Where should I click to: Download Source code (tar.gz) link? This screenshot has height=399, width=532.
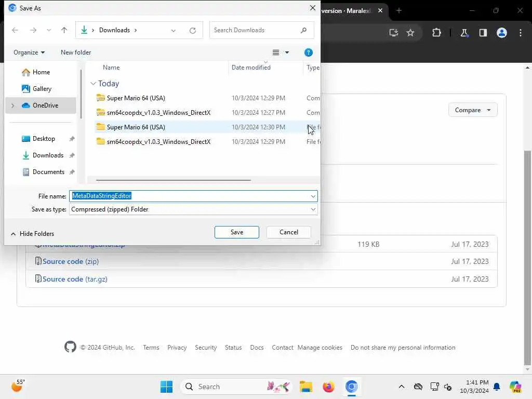(75, 279)
